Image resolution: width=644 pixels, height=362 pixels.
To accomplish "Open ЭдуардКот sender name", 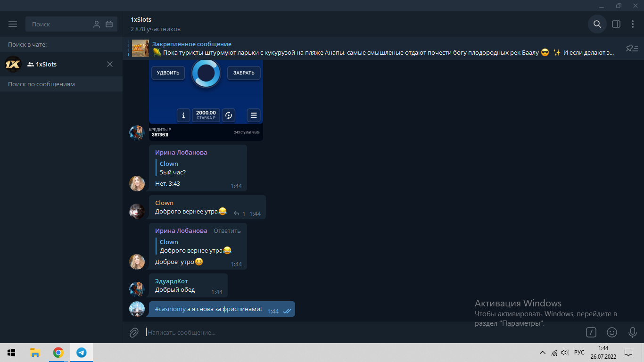I will (x=172, y=281).
